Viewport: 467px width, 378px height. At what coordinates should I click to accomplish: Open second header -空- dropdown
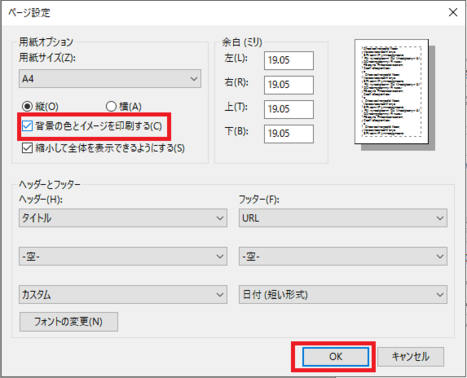(x=123, y=256)
